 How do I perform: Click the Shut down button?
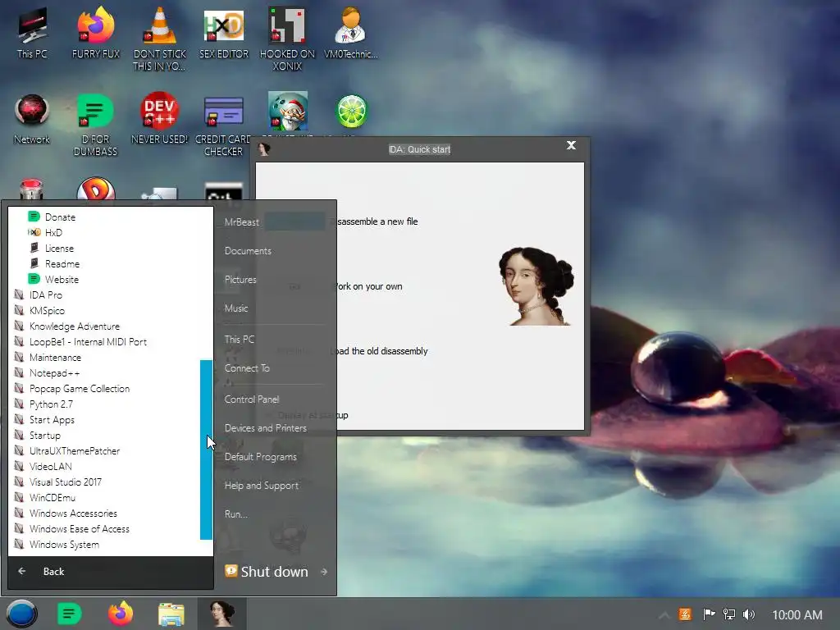tap(267, 572)
